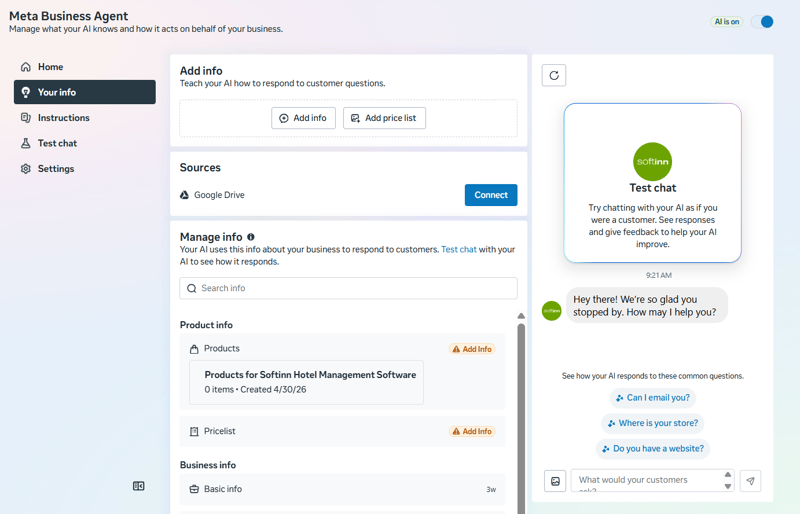Click the Products shopping bag icon
The image size is (800, 514).
coord(194,349)
